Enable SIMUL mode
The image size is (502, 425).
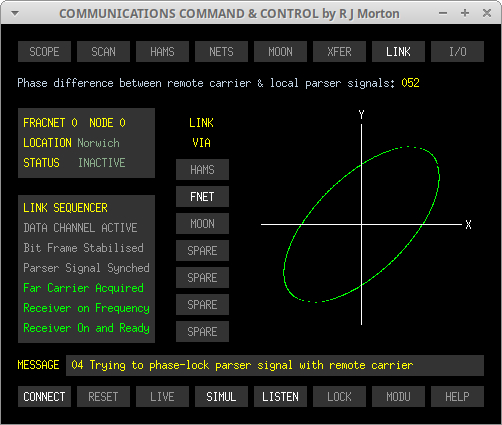[221, 397]
